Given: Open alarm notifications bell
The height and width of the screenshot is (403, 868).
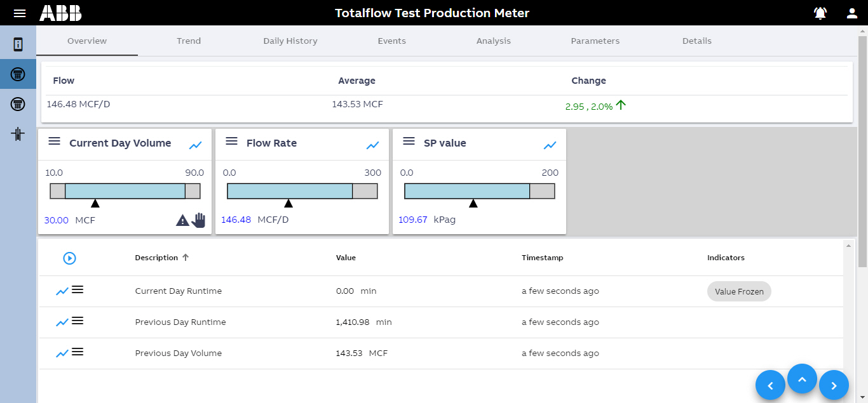Looking at the screenshot, I should click(820, 13).
